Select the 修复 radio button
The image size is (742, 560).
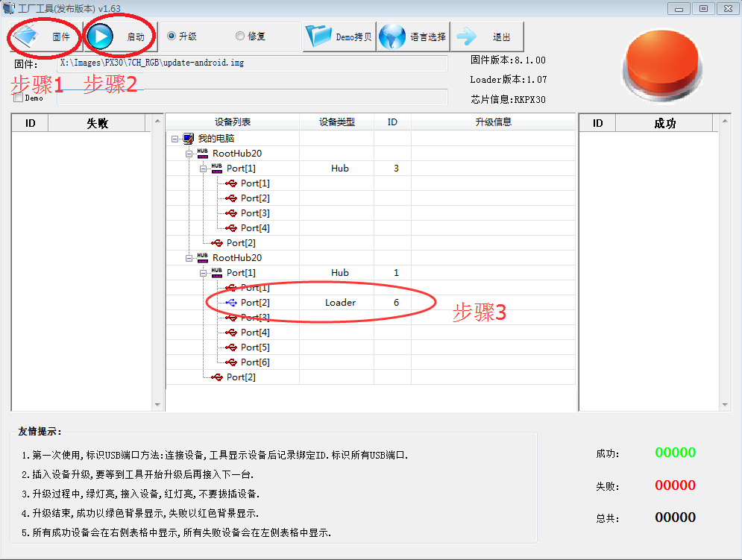coord(240,36)
